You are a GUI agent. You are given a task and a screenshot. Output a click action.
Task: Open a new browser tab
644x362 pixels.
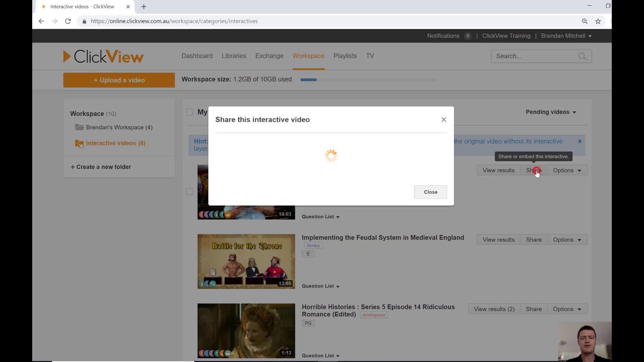(x=144, y=7)
